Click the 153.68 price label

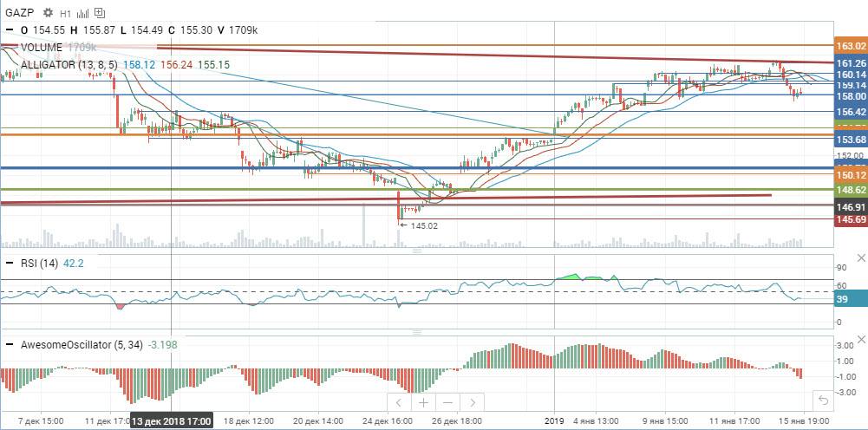click(x=851, y=140)
